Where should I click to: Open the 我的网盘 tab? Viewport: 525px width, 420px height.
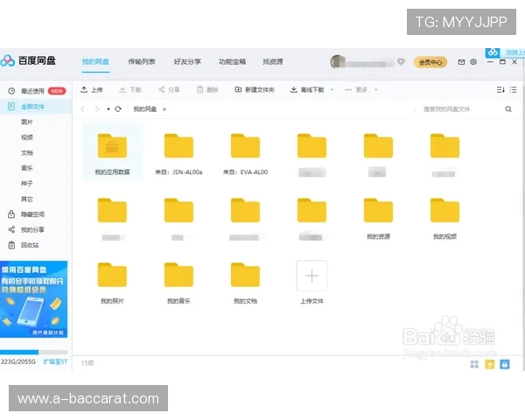[95, 61]
